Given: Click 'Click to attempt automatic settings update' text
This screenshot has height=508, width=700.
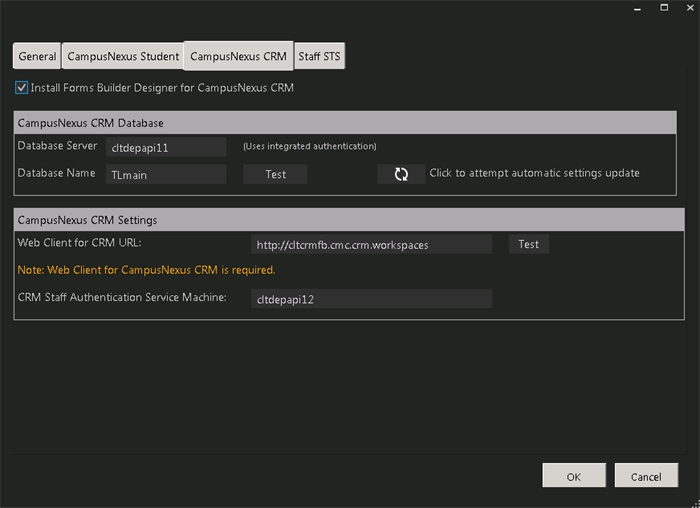Looking at the screenshot, I should coord(534,173).
